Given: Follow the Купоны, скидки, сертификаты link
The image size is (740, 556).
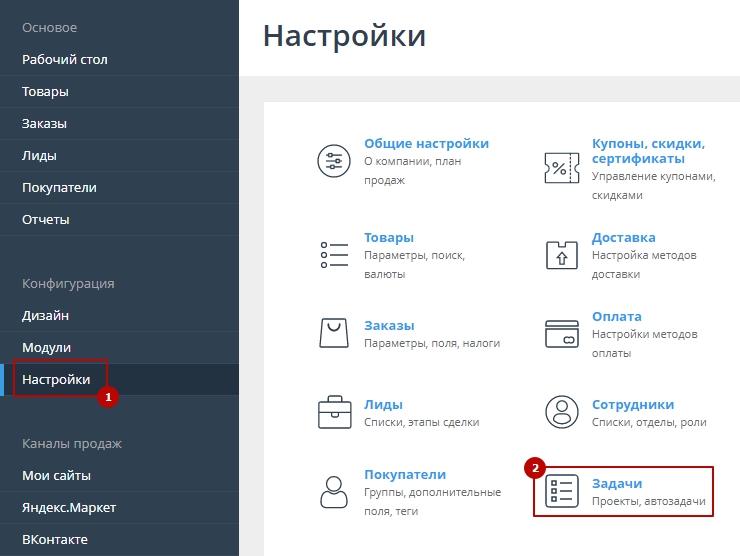Looking at the screenshot, I should (x=648, y=151).
